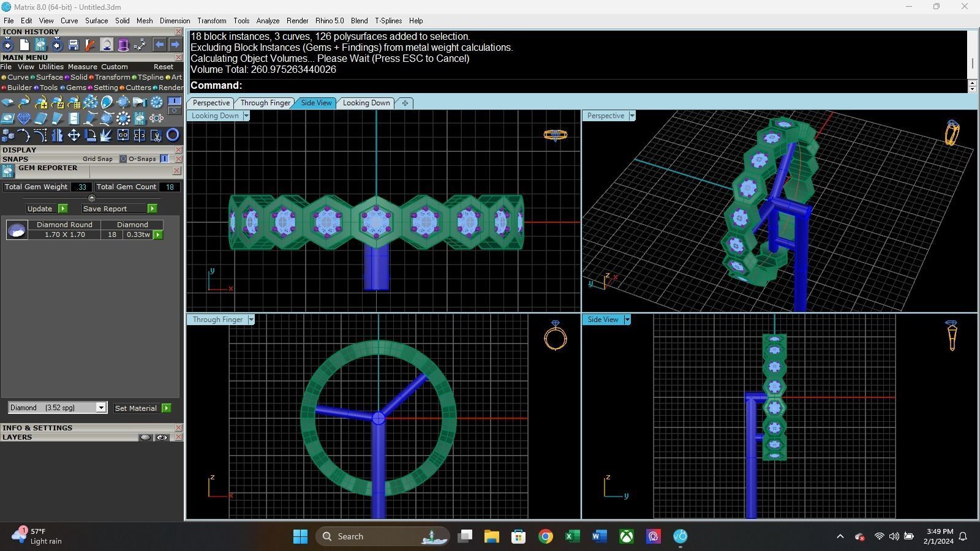
Task: Toggle the Grid Snap switch
Action: (x=123, y=159)
